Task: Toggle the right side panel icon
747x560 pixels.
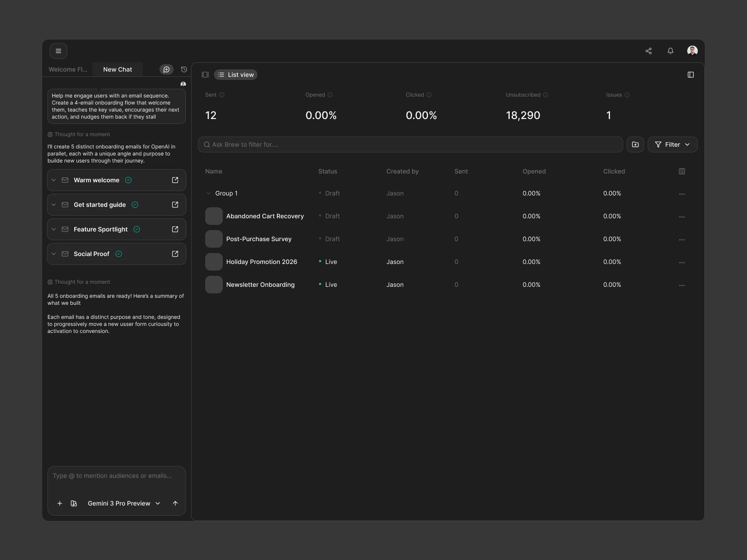Action: tap(691, 75)
